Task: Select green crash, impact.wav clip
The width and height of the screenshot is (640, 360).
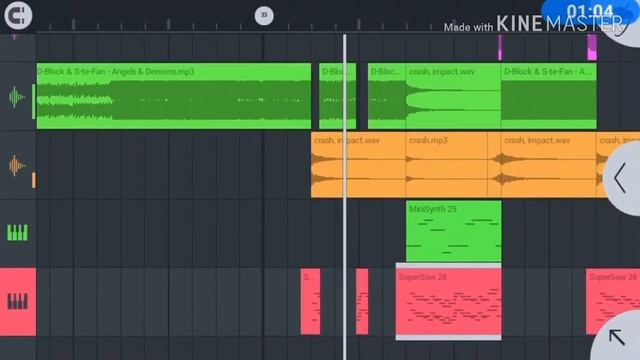Action: point(453,96)
